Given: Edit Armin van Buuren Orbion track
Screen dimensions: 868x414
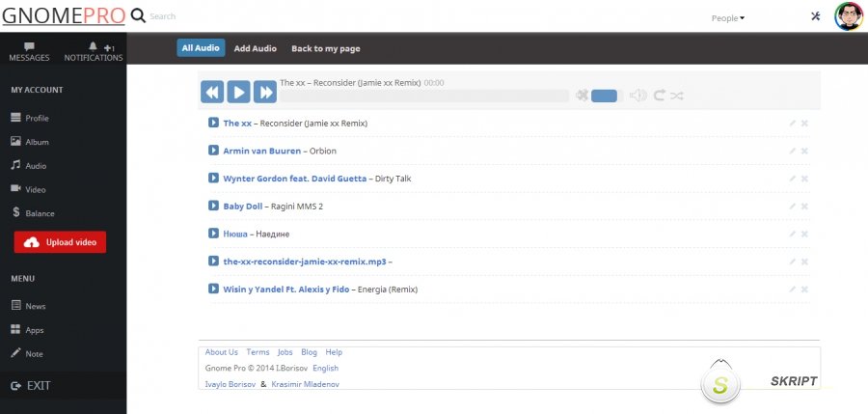Looking at the screenshot, I should tap(792, 151).
